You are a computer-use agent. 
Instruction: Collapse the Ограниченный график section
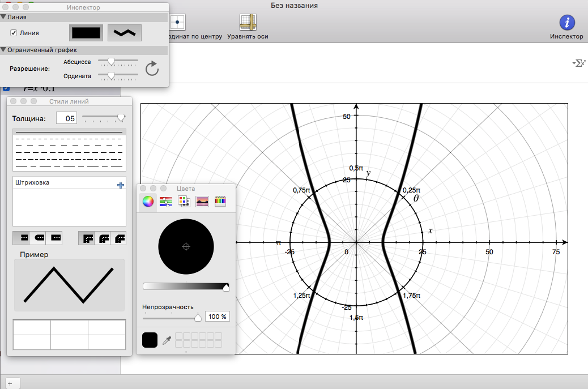tap(3, 50)
